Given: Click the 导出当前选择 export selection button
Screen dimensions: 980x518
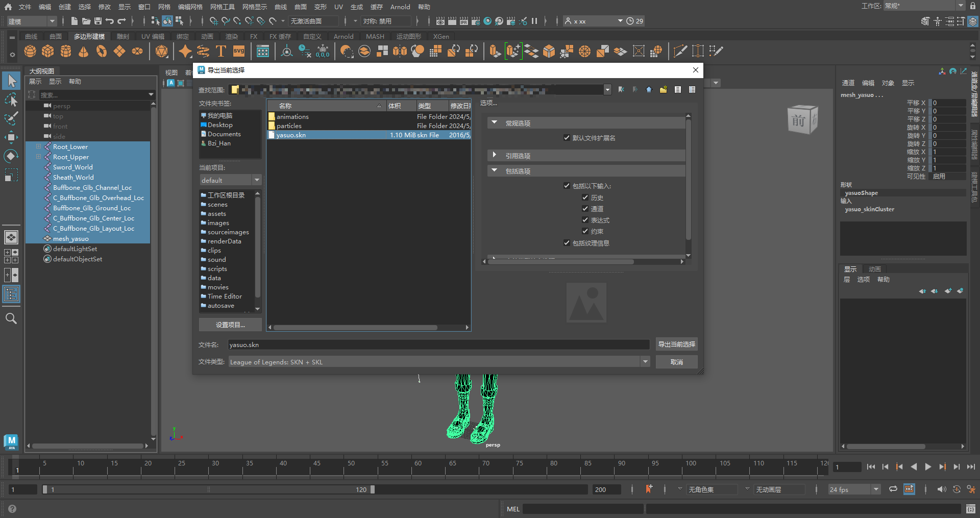Looking at the screenshot, I should tap(677, 344).
